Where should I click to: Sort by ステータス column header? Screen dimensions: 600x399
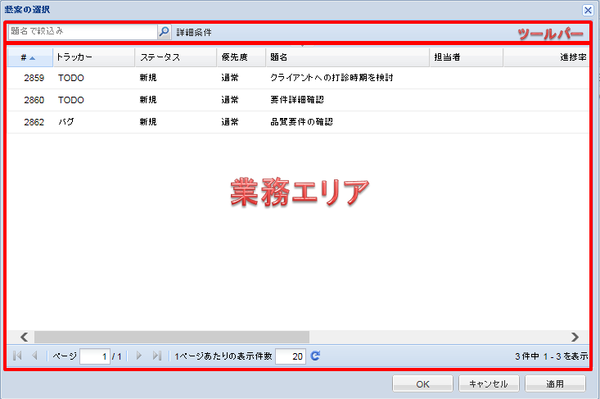click(176, 57)
